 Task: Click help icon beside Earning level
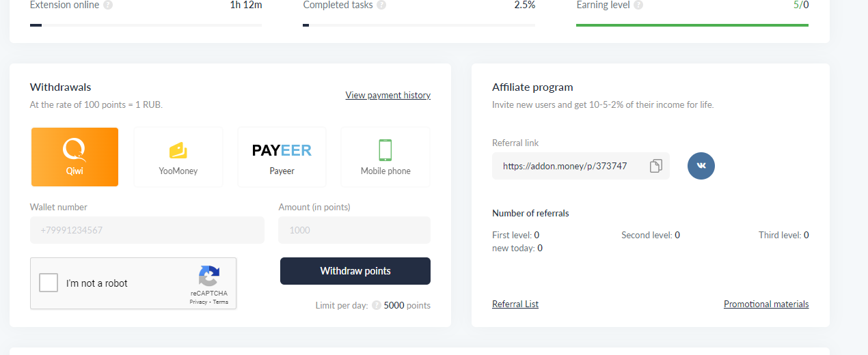click(638, 5)
